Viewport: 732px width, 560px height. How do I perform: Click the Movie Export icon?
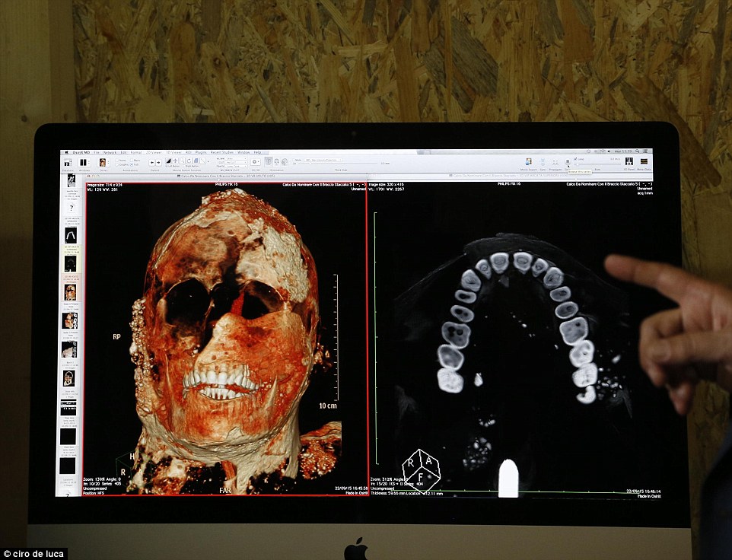click(x=529, y=161)
